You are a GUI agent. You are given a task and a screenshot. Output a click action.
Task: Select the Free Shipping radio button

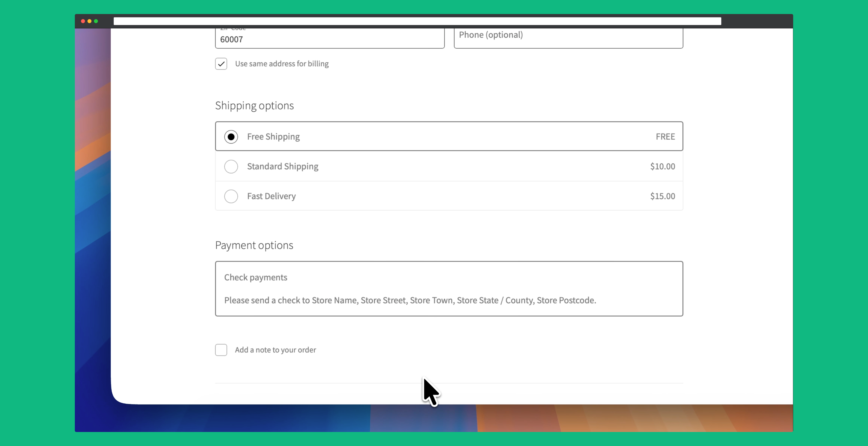coord(231,137)
